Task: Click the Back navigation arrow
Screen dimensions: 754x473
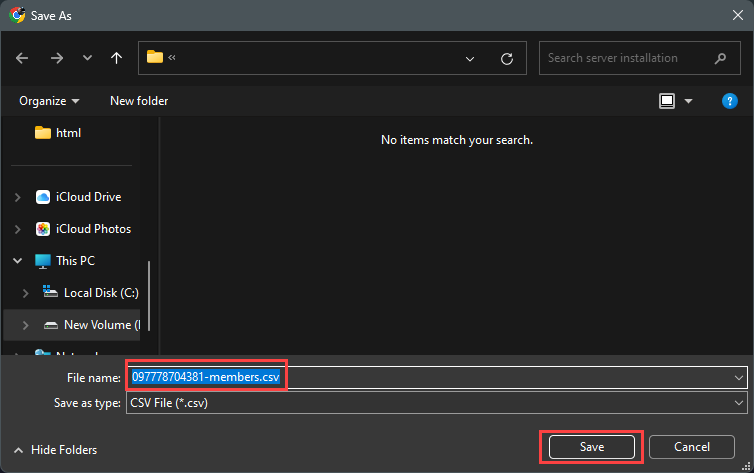Action: click(23, 58)
